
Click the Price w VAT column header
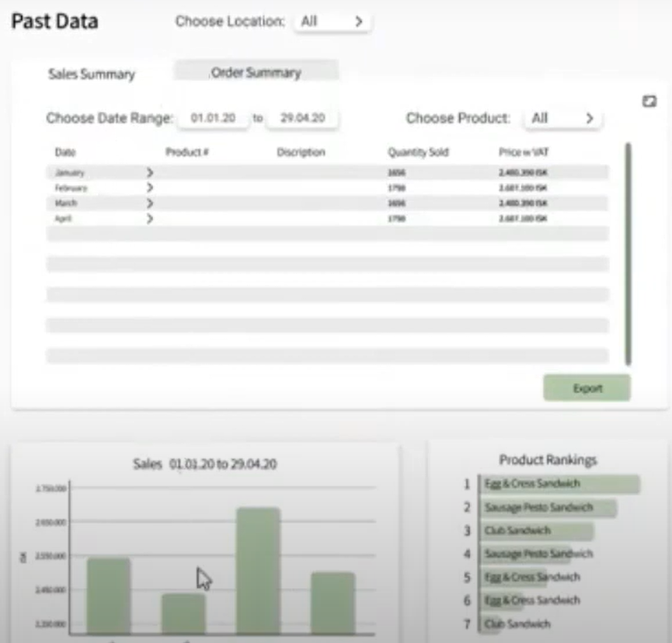coord(524,152)
